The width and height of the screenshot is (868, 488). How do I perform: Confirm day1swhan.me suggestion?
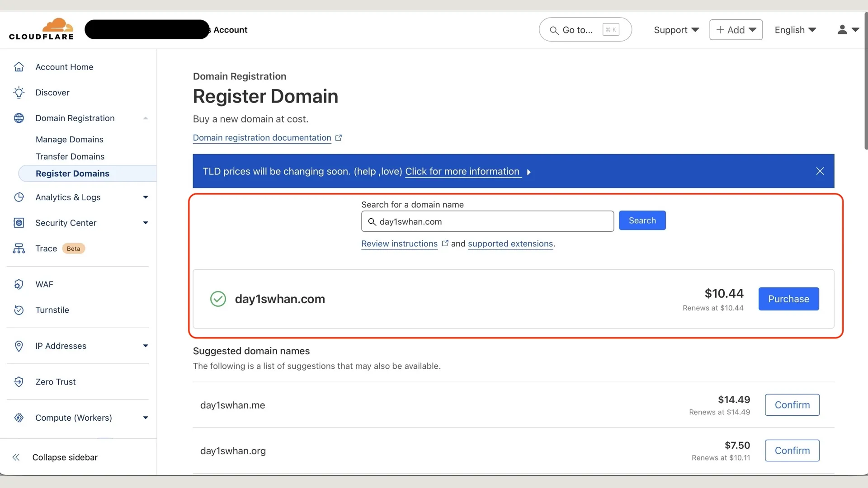[x=792, y=405]
